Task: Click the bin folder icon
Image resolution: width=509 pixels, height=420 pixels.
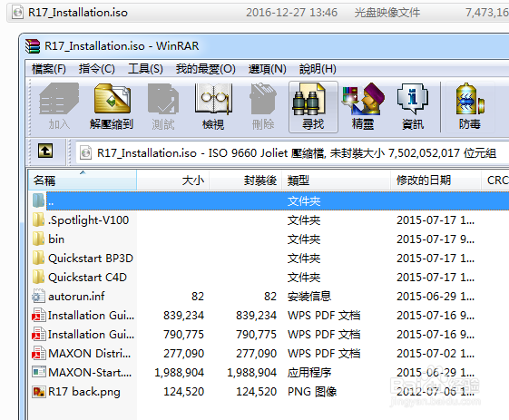Action: click(38, 239)
